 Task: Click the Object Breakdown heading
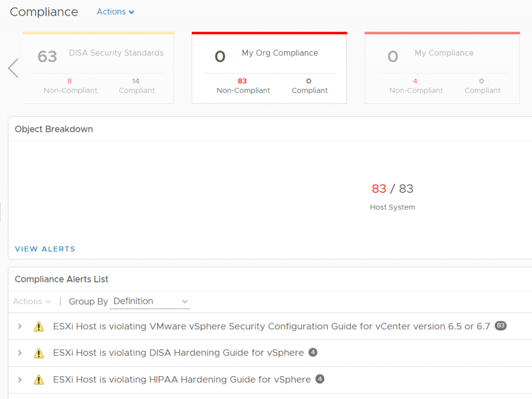[54, 129]
